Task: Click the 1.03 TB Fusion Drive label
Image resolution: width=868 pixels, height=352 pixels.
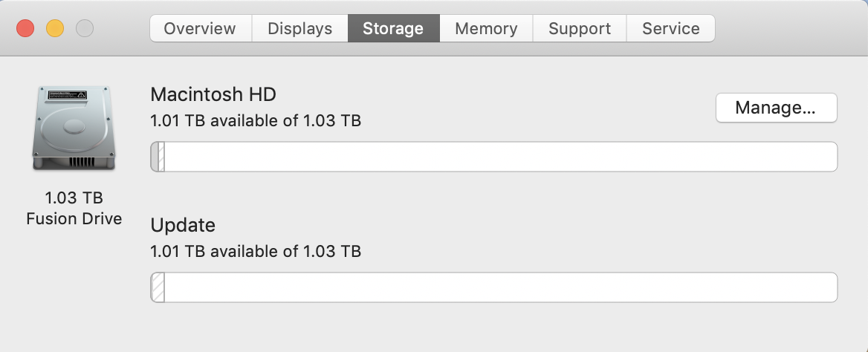Action: 74,209
